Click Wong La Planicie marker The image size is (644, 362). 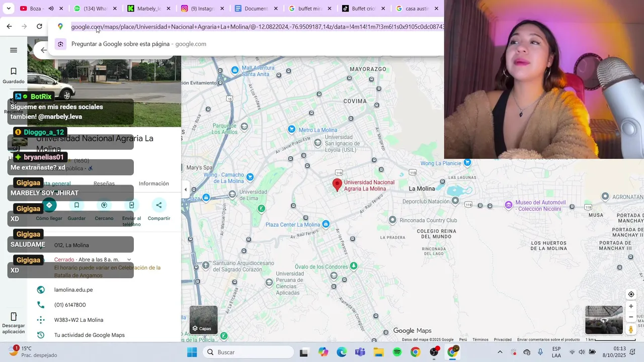click(x=467, y=162)
